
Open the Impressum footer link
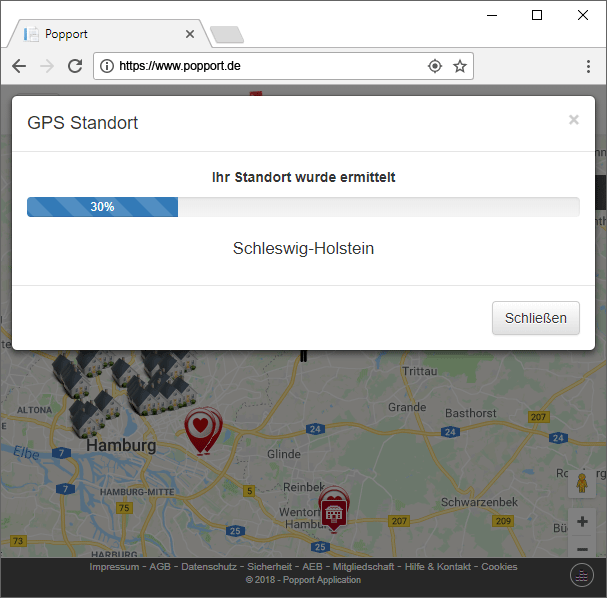tap(114, 567)
